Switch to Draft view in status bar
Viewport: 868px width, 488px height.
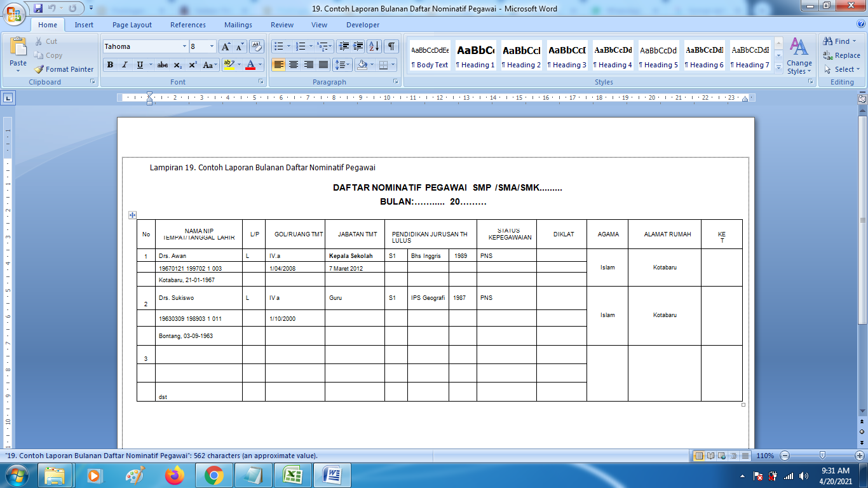tap(745, 456)
